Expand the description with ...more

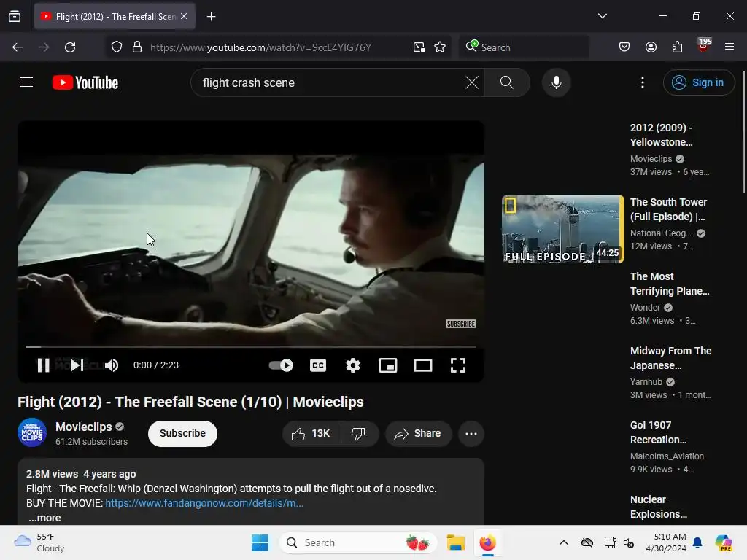pyautogui.click(x=44, y=518)
